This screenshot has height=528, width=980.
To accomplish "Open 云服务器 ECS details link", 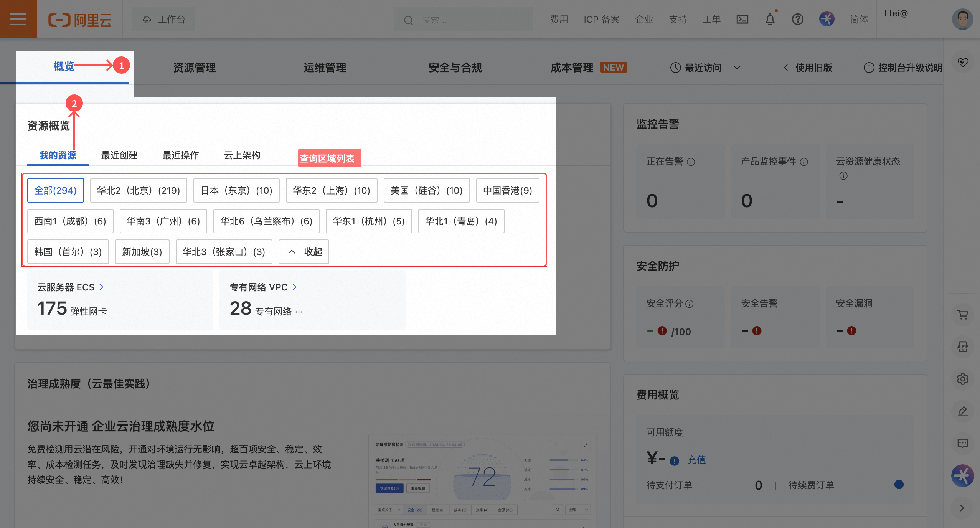I will [x=70, y=287].
